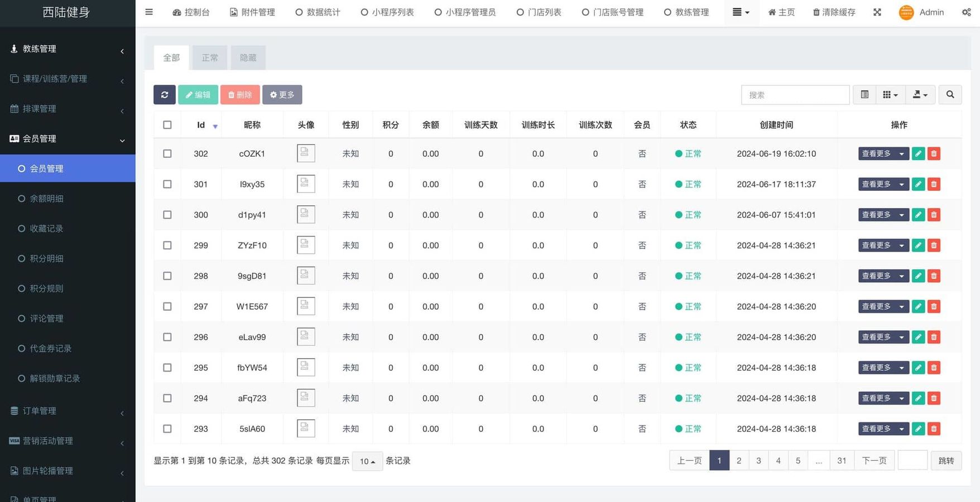Image resolution: width=980 pixels, height=502 pixels.
Task: Toggle the sidebar hamburger menu icon
Action: coord(149,12)
